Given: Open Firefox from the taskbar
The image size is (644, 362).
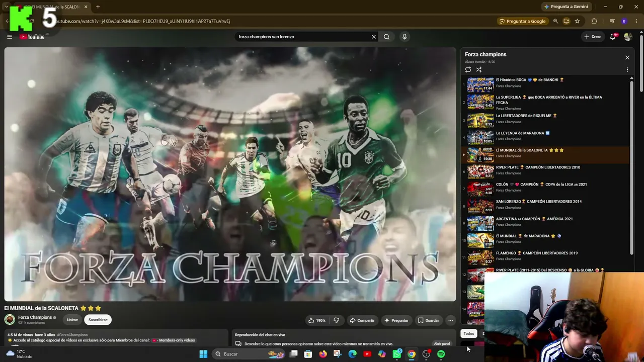Looking at the screenshot, I should tap(323, 354).
